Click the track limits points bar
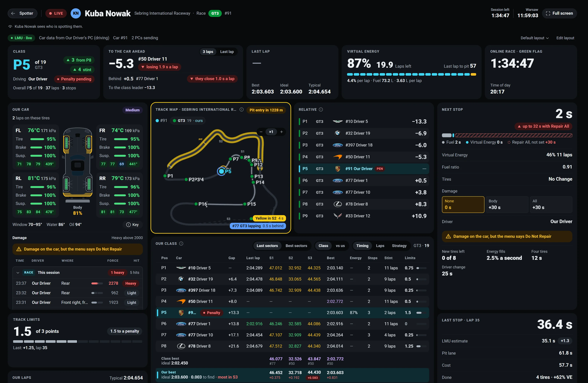This screenshot has height=383, width=588. 78,342
